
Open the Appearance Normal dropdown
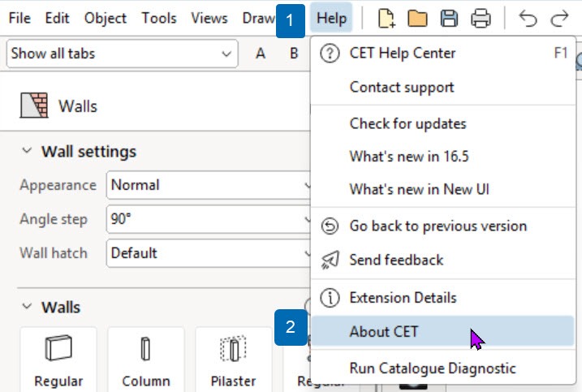pos(209,185)
